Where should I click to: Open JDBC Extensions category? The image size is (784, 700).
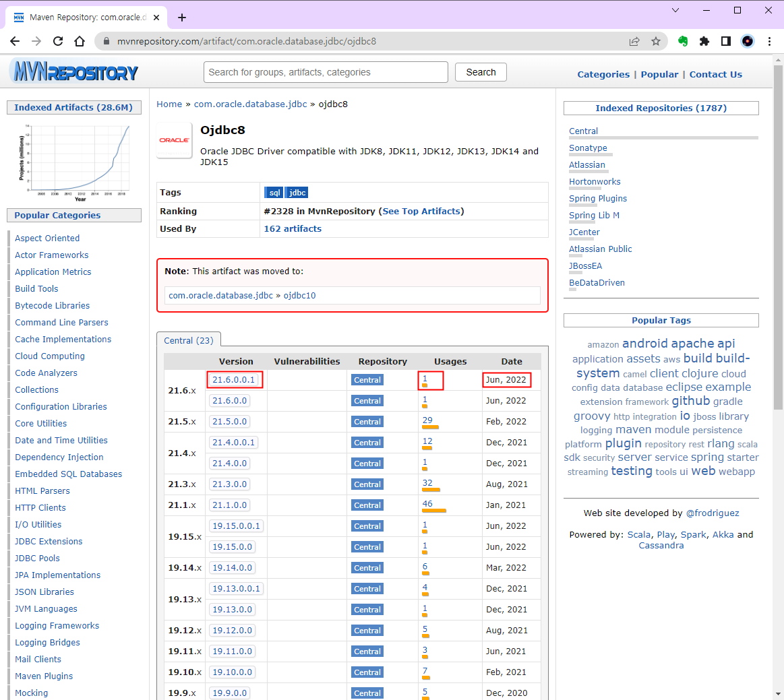click(x=49, y=542)
